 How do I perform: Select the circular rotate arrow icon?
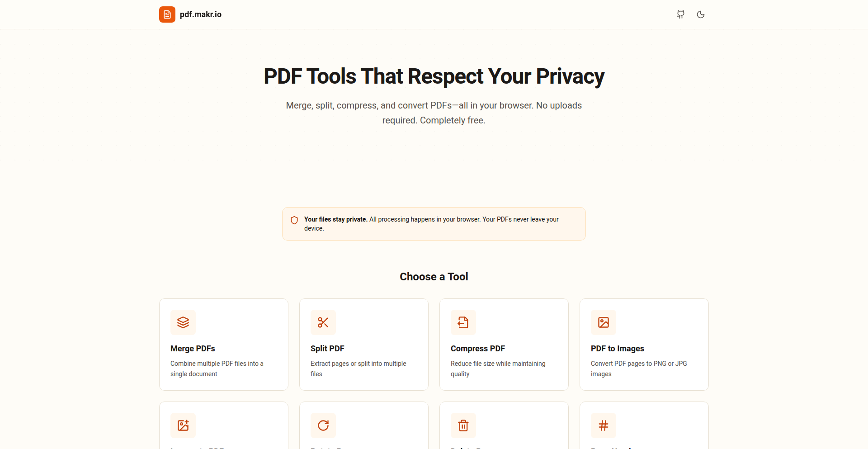click(x=323, y=425)
